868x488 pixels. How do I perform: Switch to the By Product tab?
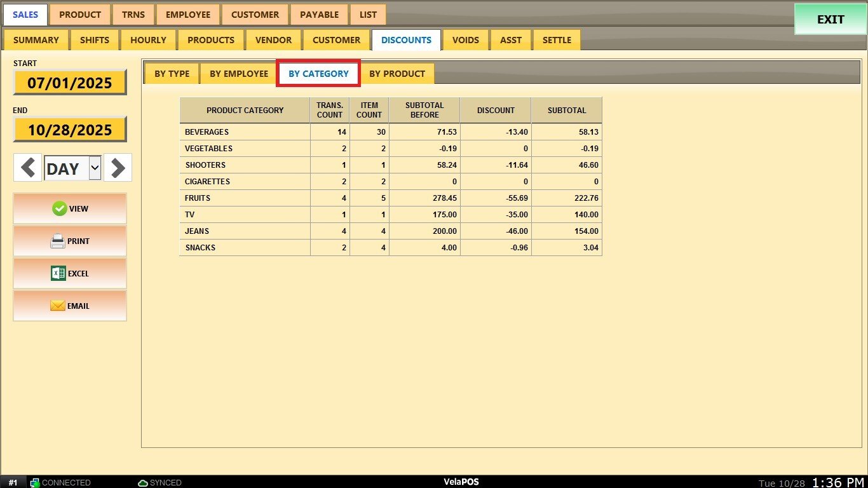tap(397, 74)
